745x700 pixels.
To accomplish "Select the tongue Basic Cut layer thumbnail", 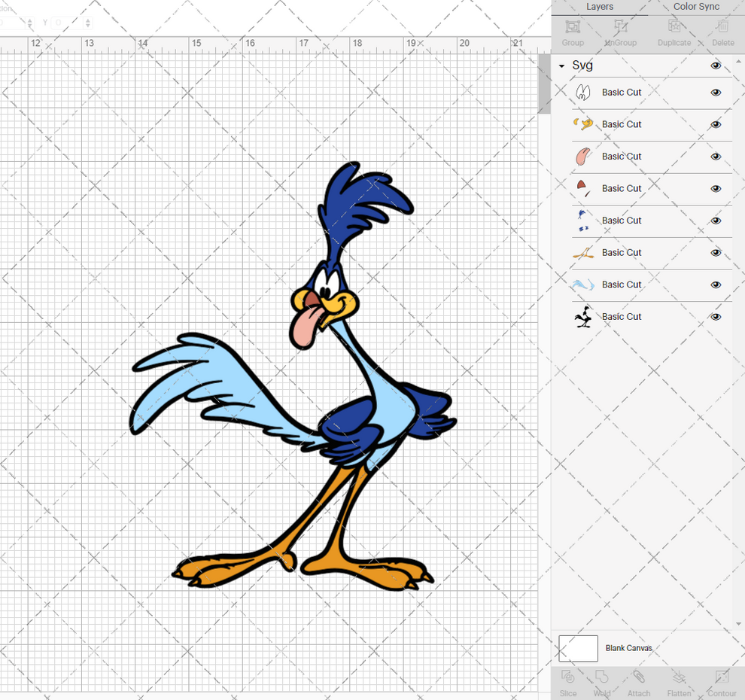I will pos(583,156).
